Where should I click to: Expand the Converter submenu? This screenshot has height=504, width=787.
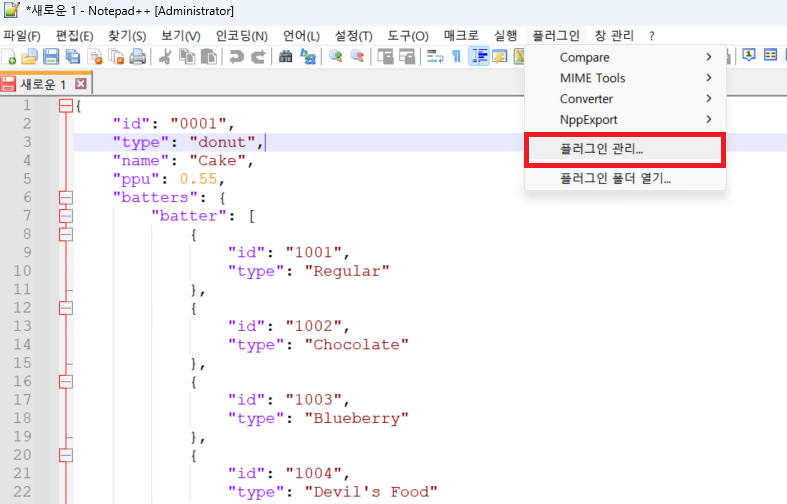(625, 99)
